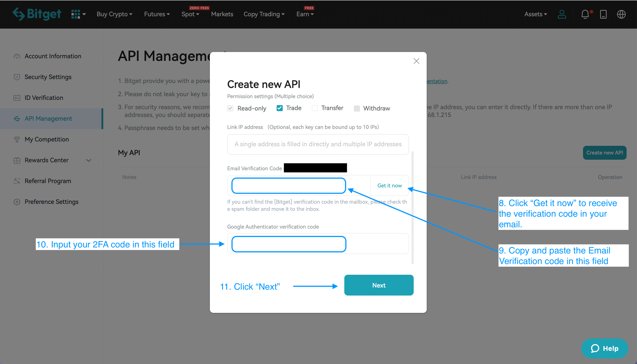Open the apps grid menu icon
This screenshot has height=364, width=637.
point(75,14)
